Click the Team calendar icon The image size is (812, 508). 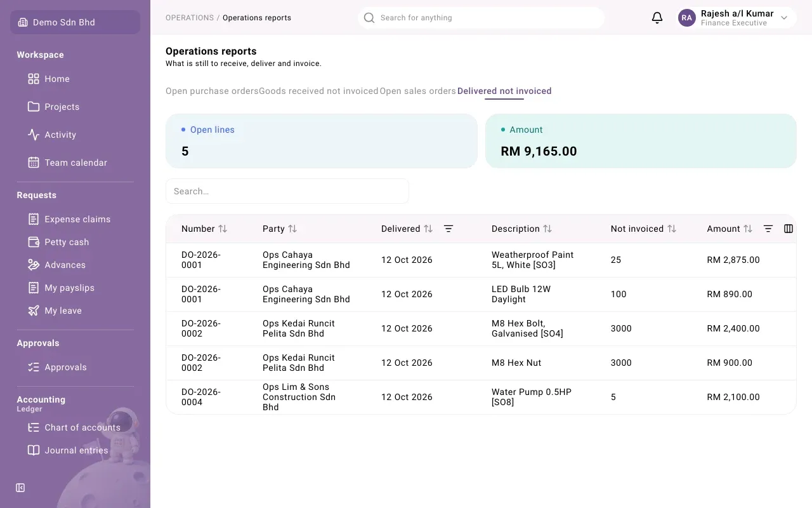(34, 163)
